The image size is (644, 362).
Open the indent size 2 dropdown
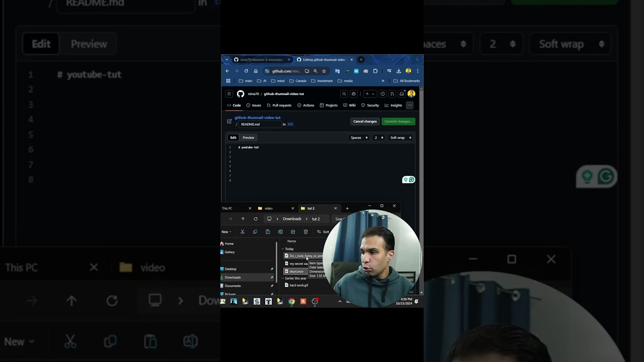click(x=378, y=137)
